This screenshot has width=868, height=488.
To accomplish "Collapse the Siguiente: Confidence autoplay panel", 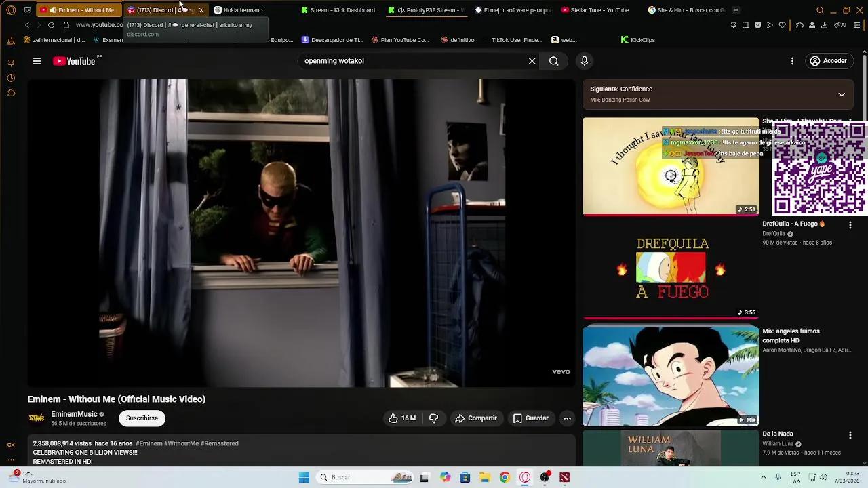I will [x=842, y=94].
